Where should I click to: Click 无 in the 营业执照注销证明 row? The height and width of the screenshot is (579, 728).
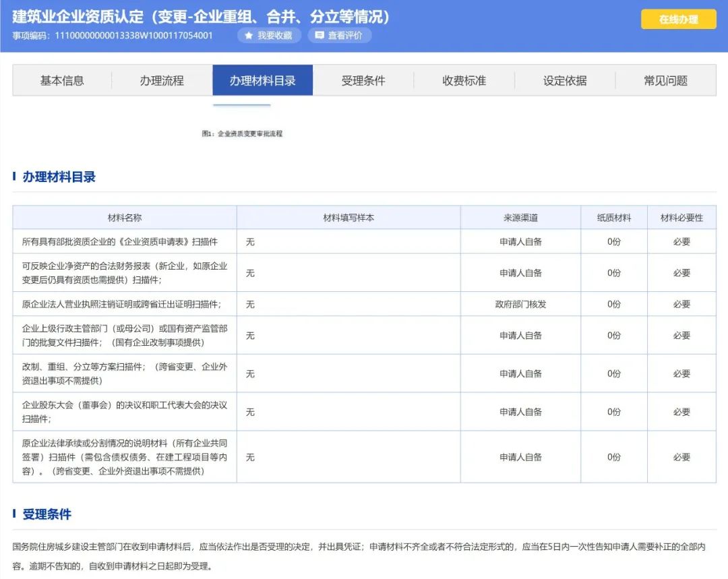click(x=250, y=304)
